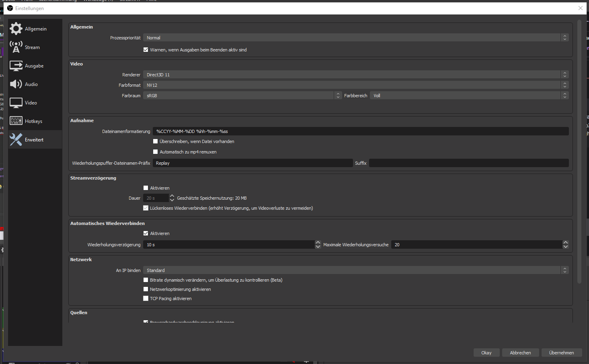589x364 pixels.
Task: Click the Audio speaker icon
Action: click(16, 84)
